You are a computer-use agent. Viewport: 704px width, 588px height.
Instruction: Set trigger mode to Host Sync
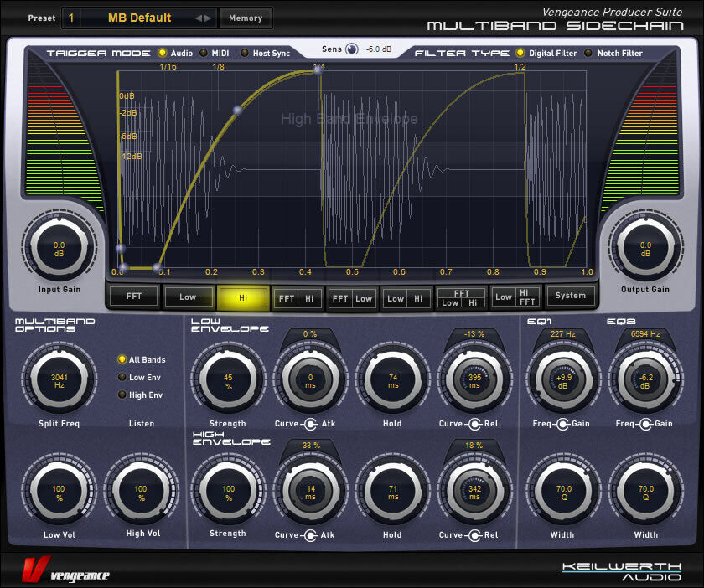[x=245, y=53]
